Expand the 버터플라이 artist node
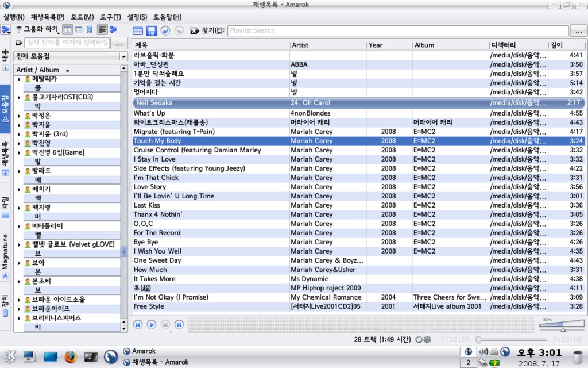This screenshot has height=368, width=588. [19, 227]
